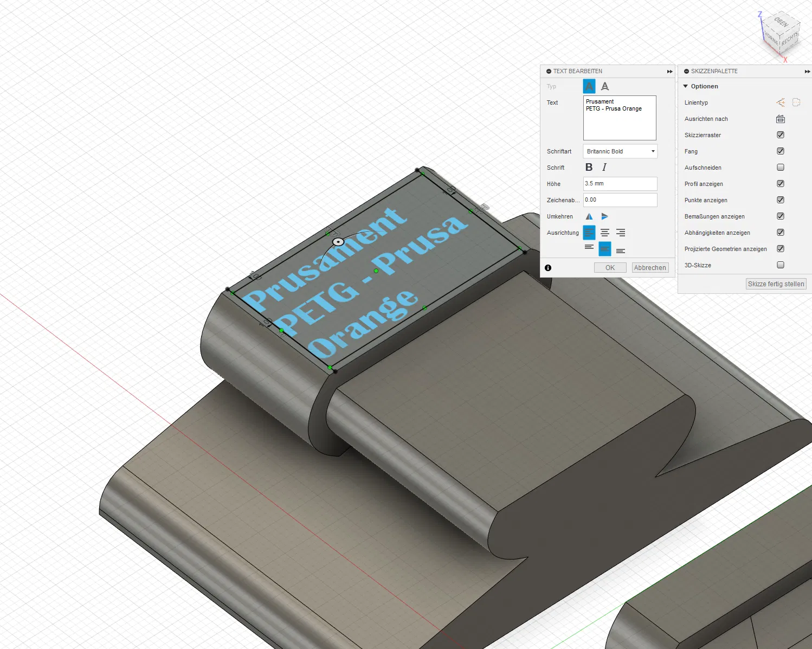The height and width of the screenshot is (649, 812).
Task: Set Linientyp to construction line
Action: (x=781, y=102)
